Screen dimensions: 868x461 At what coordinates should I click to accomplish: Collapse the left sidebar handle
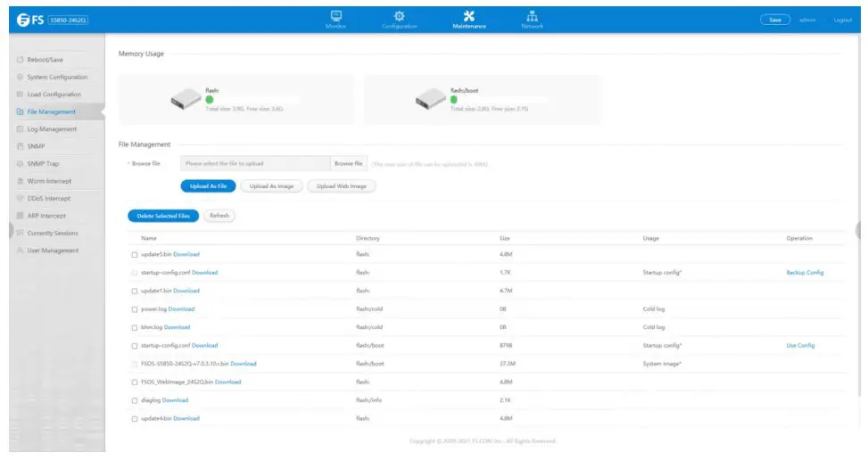11,230
